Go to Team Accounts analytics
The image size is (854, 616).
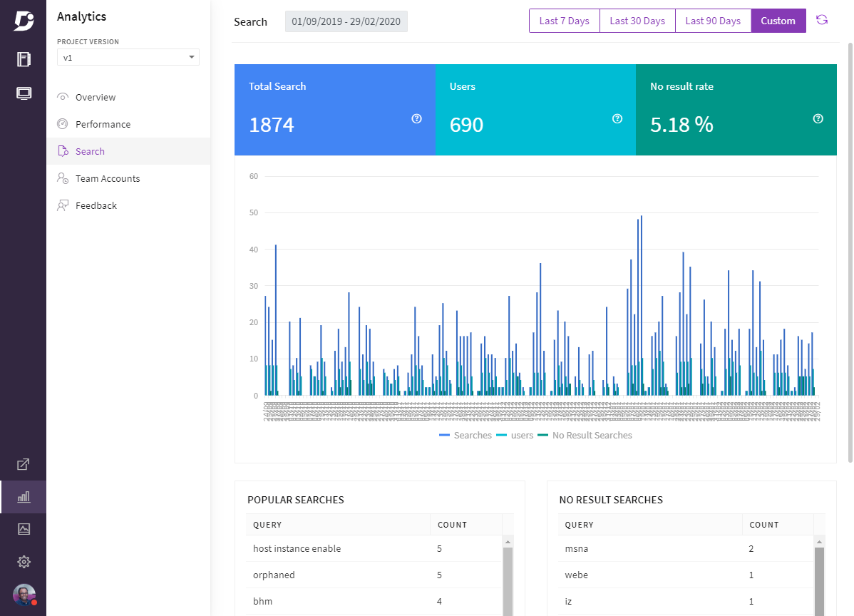click(x=106, y=178)
